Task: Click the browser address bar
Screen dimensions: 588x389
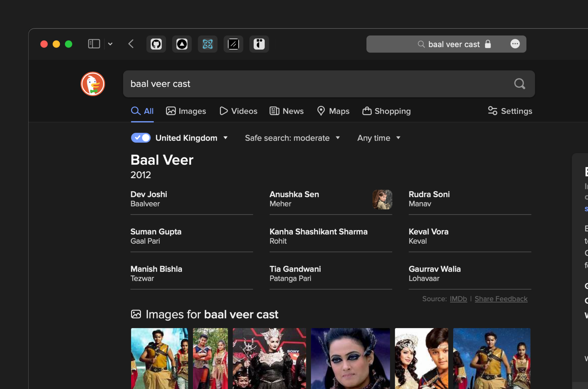Action: (446, 44)
